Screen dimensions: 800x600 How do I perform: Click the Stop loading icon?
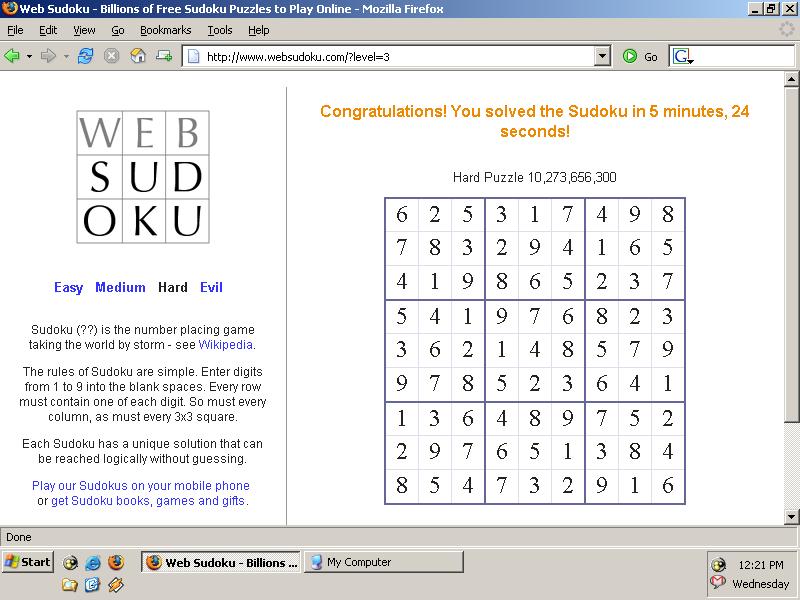[111, 56]
